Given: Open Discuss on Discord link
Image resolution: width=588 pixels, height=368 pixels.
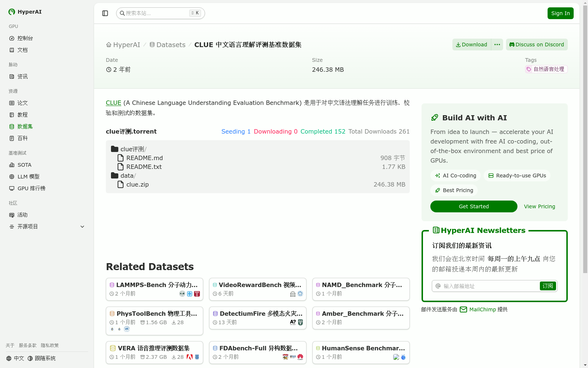Looking at the screenshot, I should pyautogui.click(x=537, y=45).
